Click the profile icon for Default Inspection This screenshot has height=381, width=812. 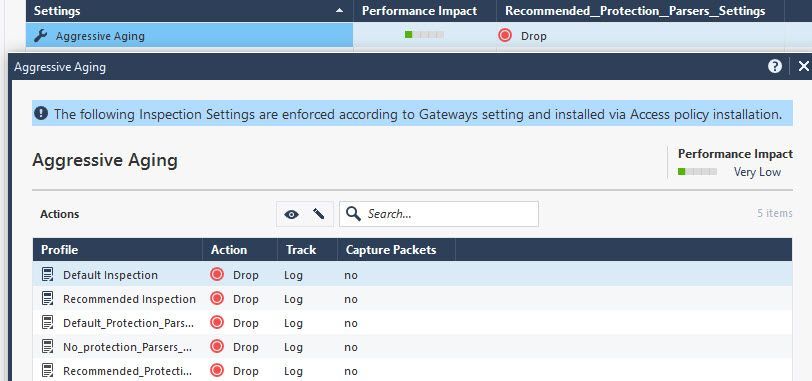click(x=48, y=275)
